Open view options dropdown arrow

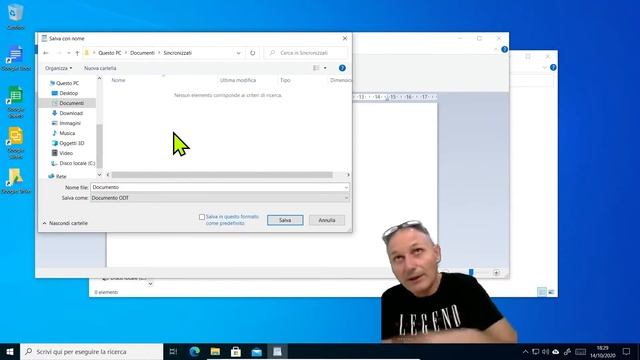[325, 68]
